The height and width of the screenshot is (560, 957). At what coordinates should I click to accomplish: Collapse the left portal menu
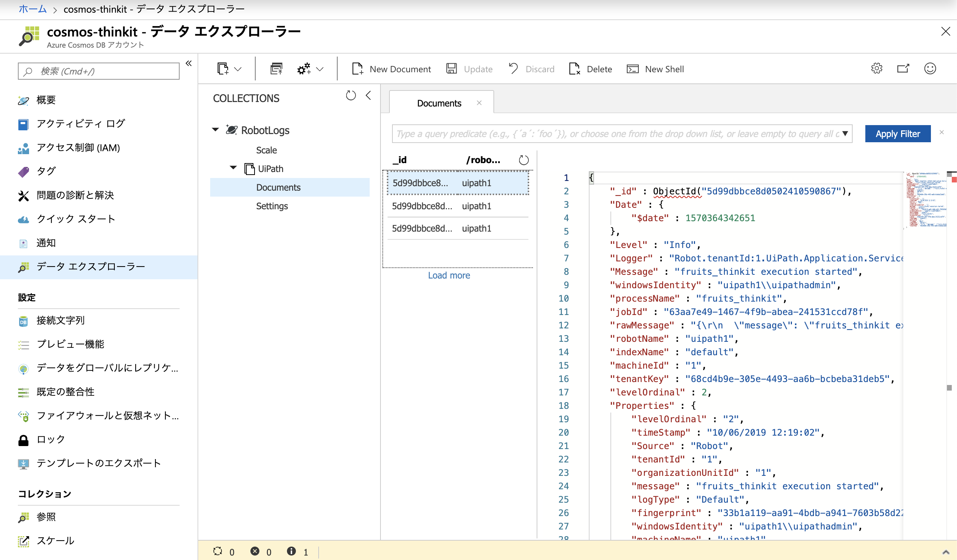tap(189, 63)
